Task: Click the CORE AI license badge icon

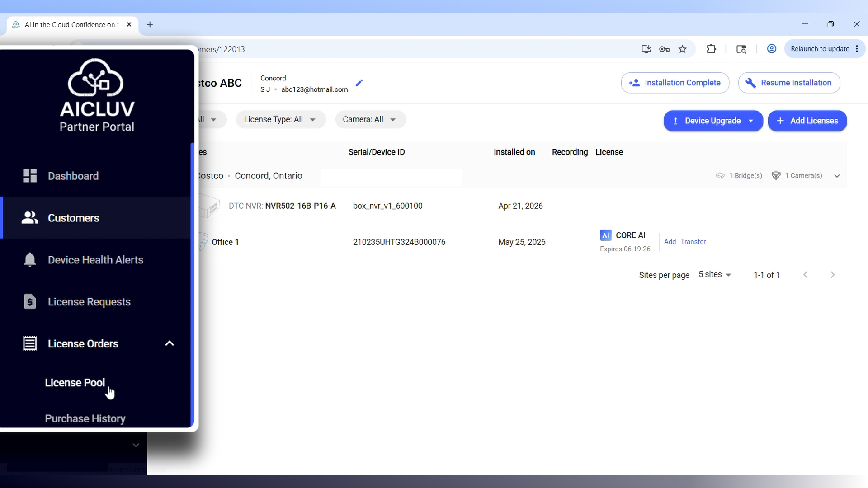Action: (x=605, y=235)
